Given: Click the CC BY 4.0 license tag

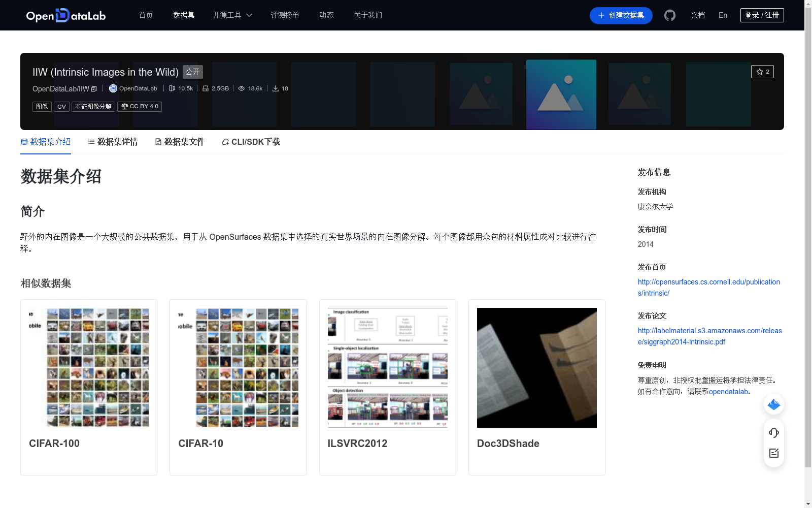Looking at the screenshot, I should (x=140, y=107).
